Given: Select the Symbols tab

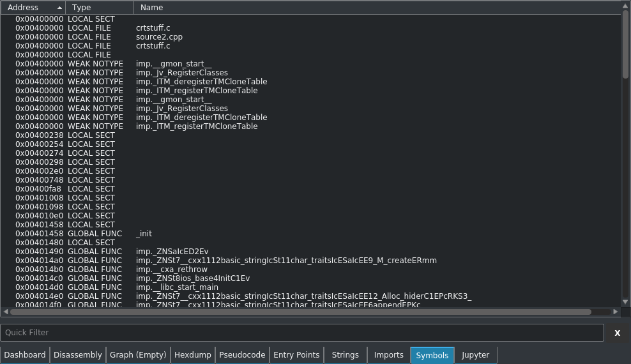Looking at the screenshot, I should point(432,355).
